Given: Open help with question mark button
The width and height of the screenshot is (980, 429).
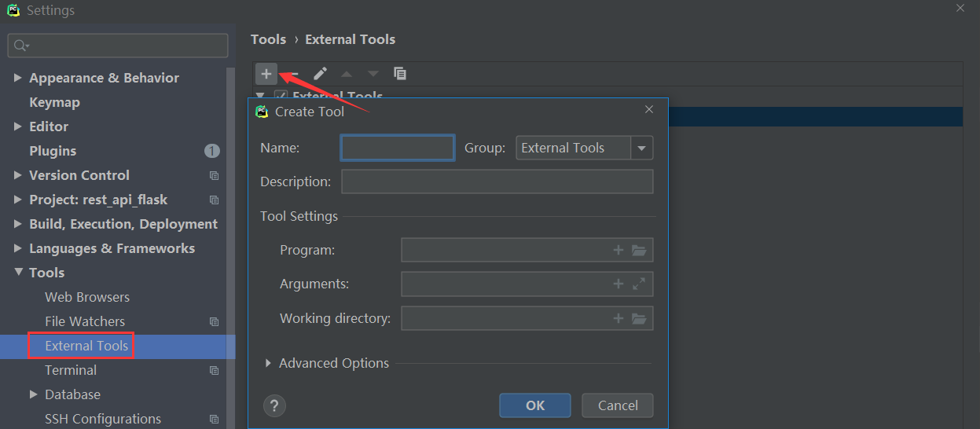Looking at the screenshot, I should [x=274, y=405].
